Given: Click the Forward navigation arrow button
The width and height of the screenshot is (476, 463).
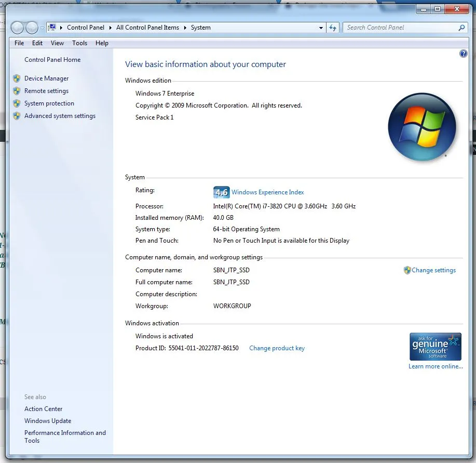Looking at the screenshot, I should (x=32, y=28).
